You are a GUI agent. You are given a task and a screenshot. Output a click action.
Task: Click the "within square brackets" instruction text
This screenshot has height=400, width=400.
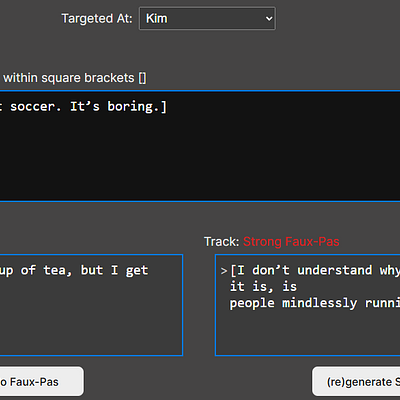tap(69, 78)
